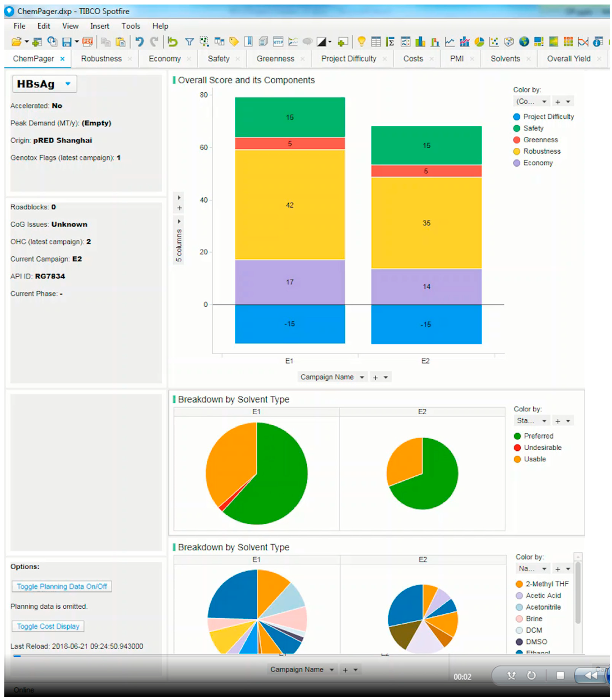Click the Undesirable red legend swatch

(x=517, y=448)
